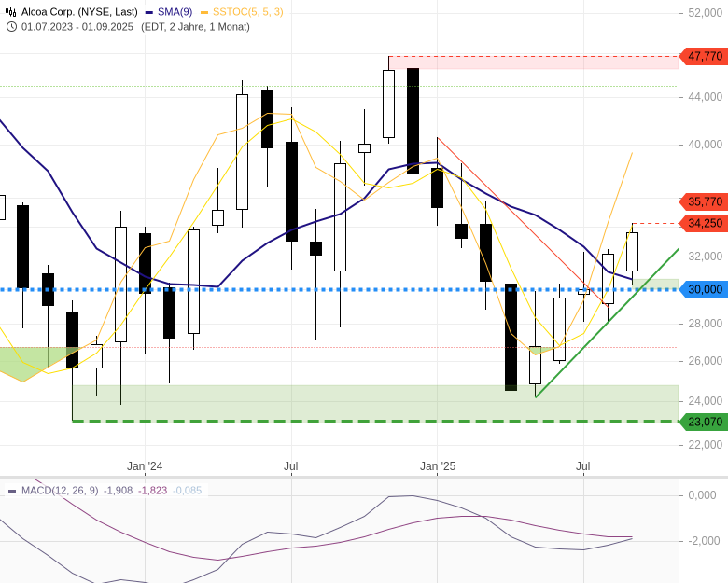The width and height of the screenshot is (728, 583).
Task: Click the Alcoa Corp. (NYSE, Last) title
Action: coord(79,12)
